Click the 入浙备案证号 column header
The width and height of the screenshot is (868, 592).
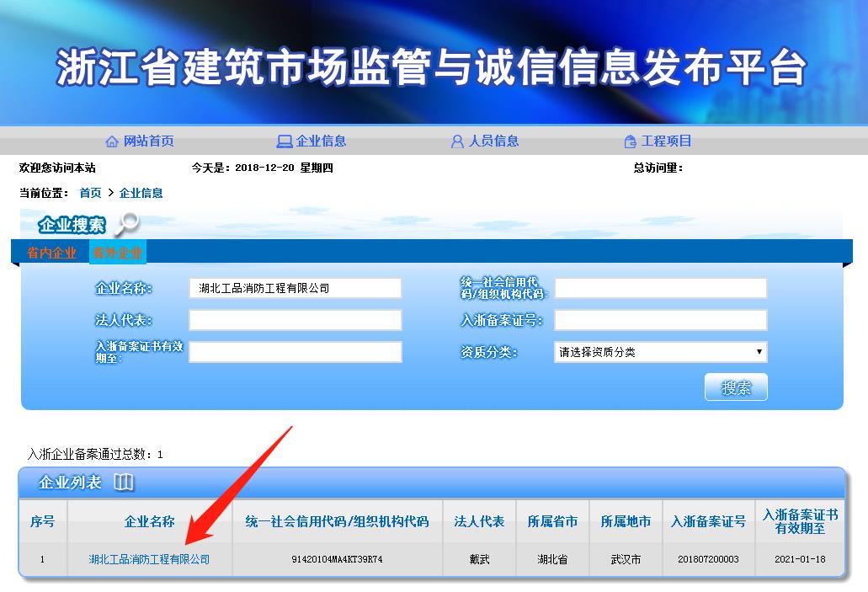pos(709,521)
